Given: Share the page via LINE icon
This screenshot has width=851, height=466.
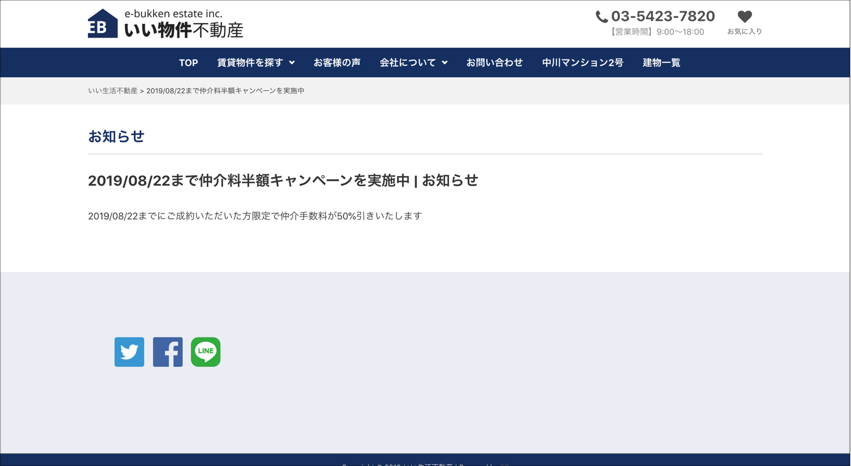Looking at the screenshot, I should point(206,352).
